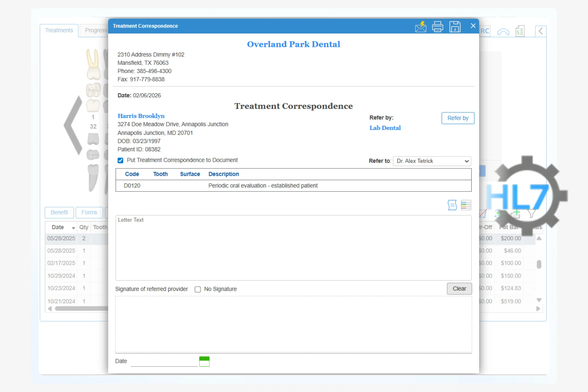The image size is (588, 392).
Task: Switch to the Treatments tab
Action: pyautogui.click(x=59, y=30)
